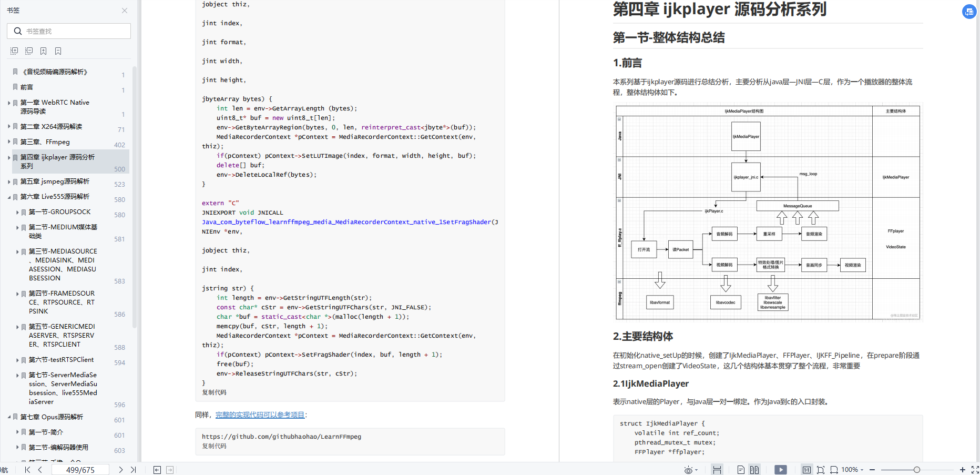The height and width of the screenshot is (475, 980).
Task: Click the add bookmark icon
Action: (44, 51)
